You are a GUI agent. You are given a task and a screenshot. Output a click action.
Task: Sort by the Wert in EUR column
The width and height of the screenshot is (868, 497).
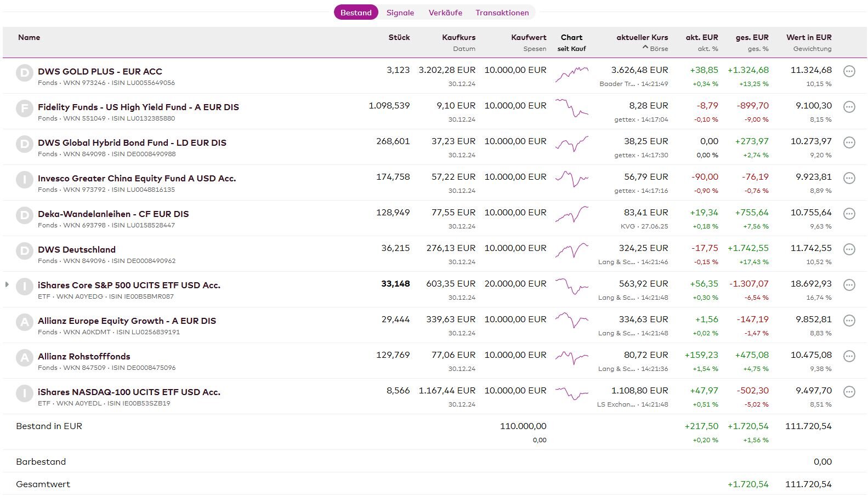[808, 37]
